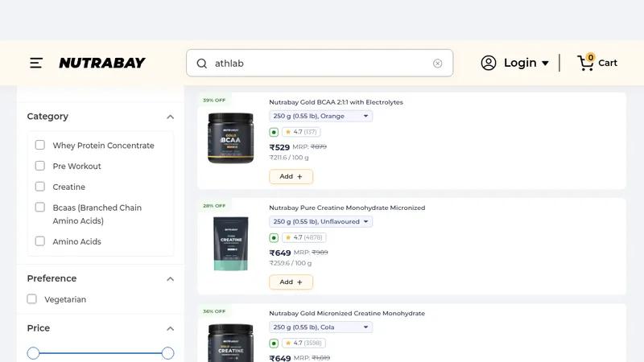
Task: Open the Gold BCAA product thumbnail
Action: click(231, 138)
